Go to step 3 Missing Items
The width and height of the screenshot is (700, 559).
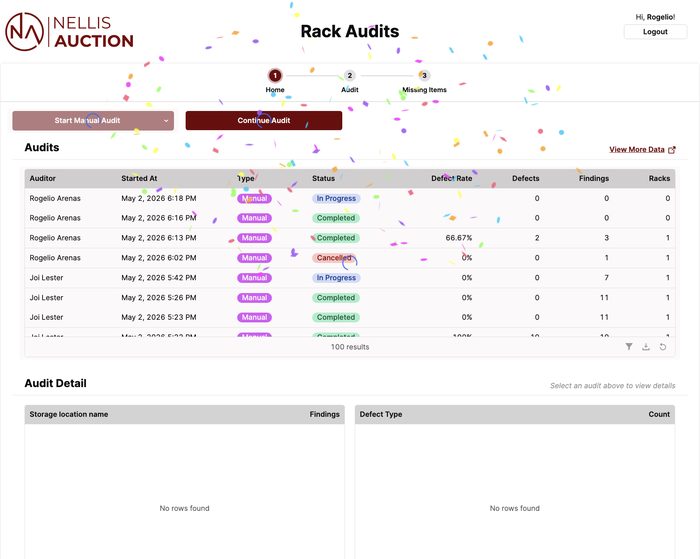point(424,81)
